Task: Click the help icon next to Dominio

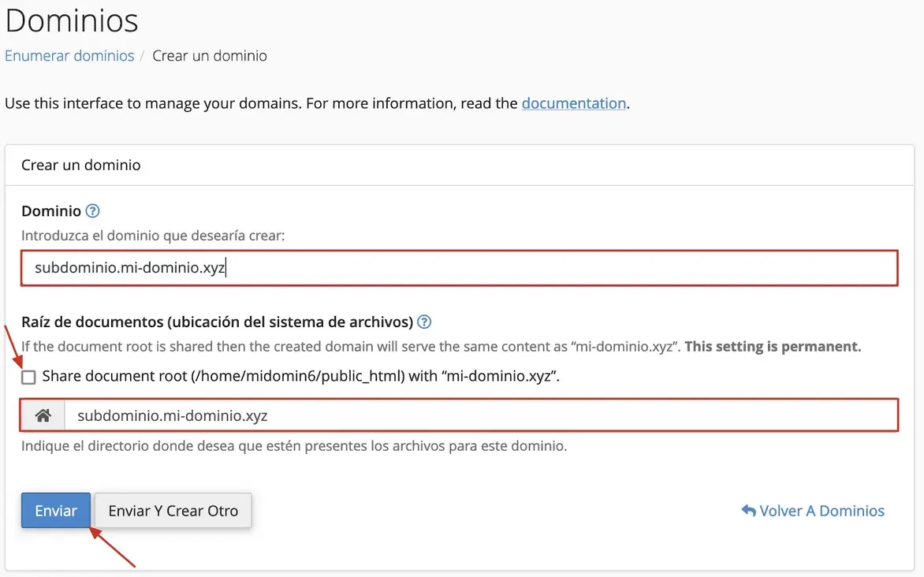Action: [x=93, y=210]
